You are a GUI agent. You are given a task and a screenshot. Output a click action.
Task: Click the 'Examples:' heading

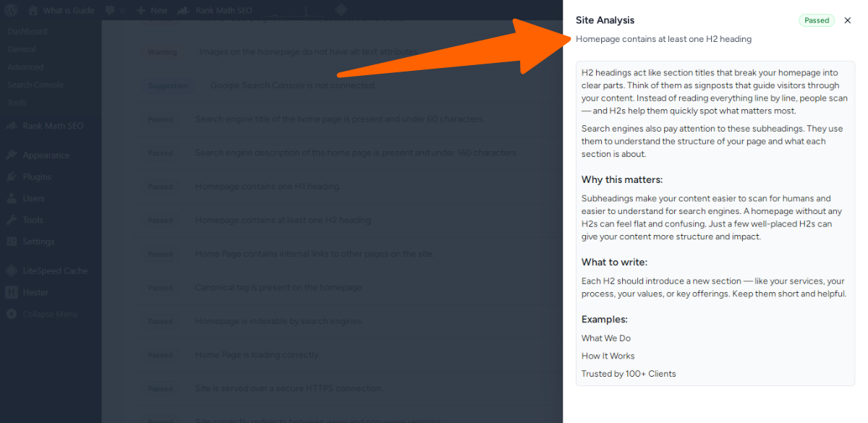point(605,319)
